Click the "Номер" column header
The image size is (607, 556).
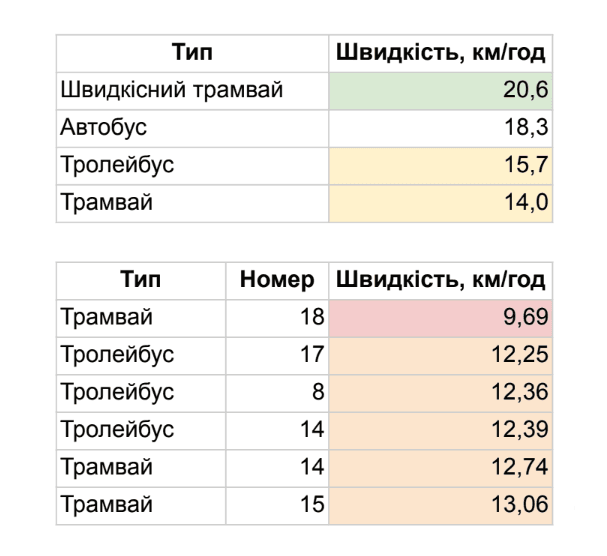[277, 282]
